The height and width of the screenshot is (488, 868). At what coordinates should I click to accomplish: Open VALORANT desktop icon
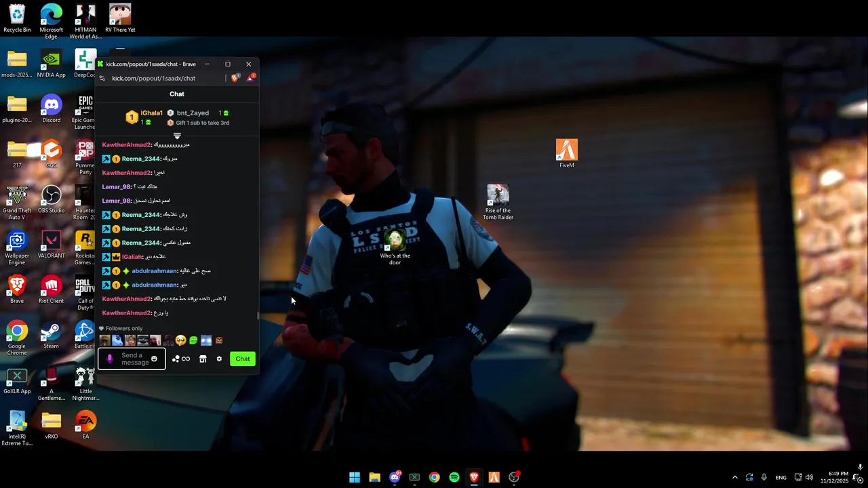52,244
